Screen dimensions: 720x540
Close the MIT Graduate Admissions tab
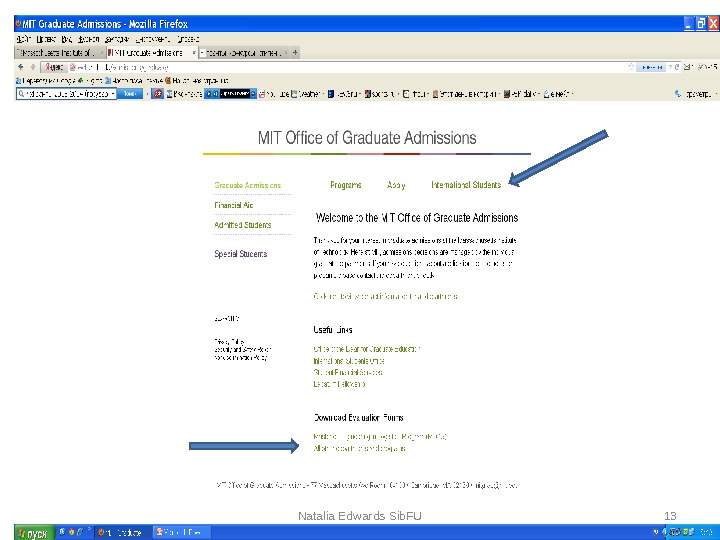(194, 53)
